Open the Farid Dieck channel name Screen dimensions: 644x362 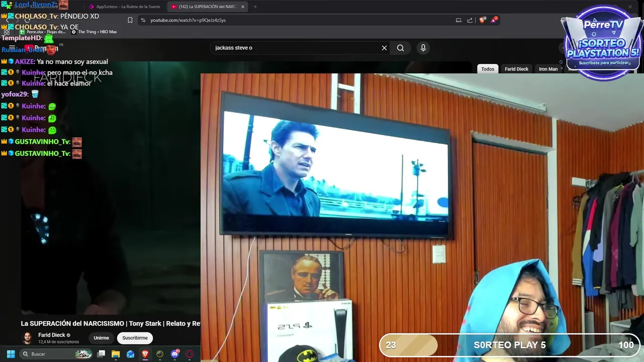point(51,335)
